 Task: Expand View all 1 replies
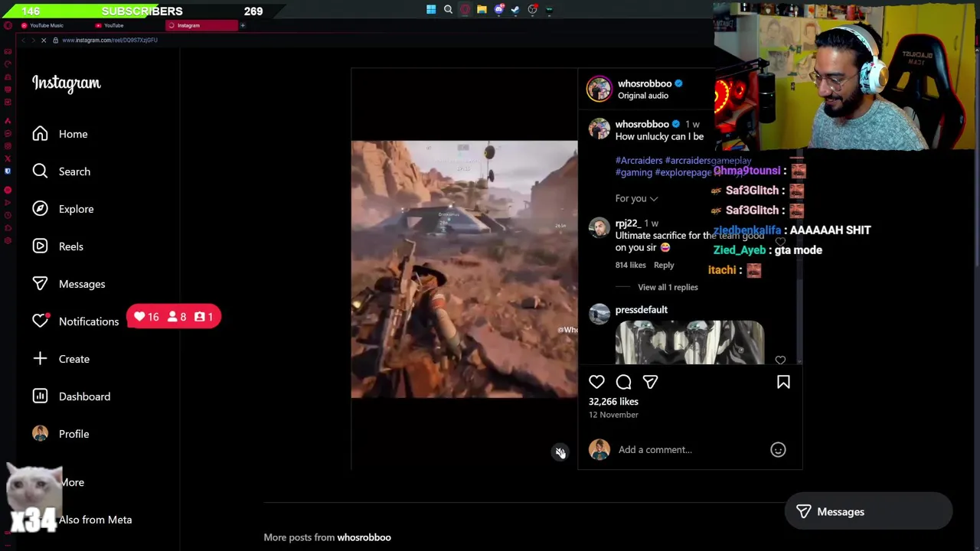click(x=668, y=288)
